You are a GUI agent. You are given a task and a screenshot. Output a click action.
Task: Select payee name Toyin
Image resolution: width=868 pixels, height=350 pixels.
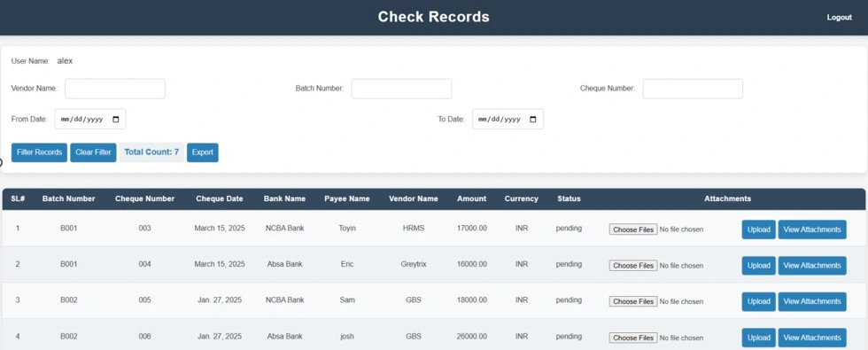pyautogui.click(x=347, y=229)
